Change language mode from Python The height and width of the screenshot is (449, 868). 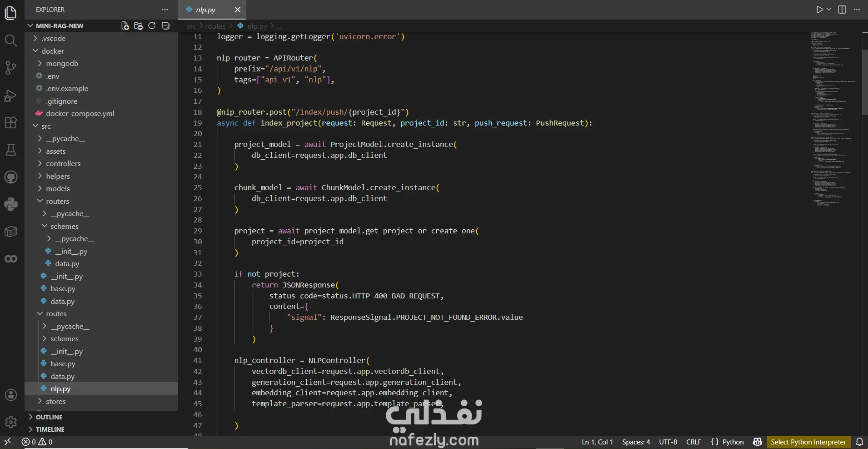pos(733,442)
